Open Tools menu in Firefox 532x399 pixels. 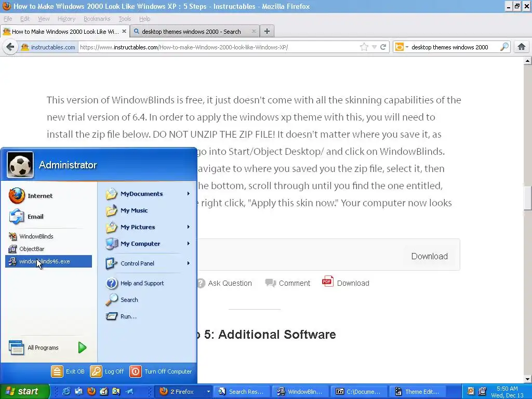click(x=125, y=19)
